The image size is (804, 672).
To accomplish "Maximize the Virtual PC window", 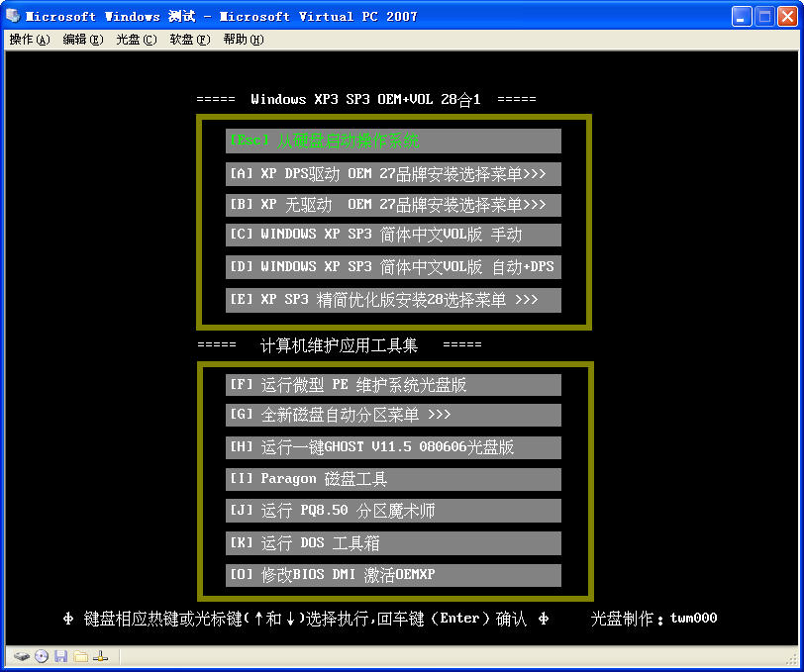I will [x=764, y=17].
